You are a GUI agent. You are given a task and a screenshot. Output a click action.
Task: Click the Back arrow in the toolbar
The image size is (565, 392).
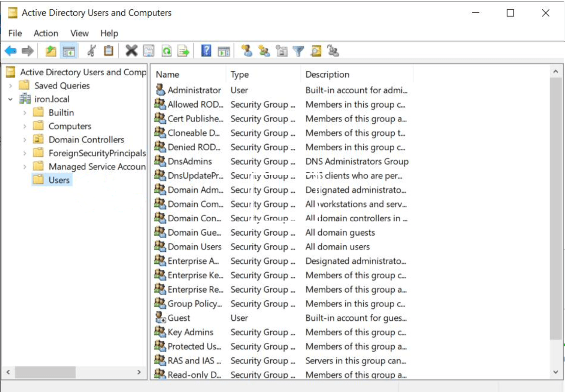point(10,51)
